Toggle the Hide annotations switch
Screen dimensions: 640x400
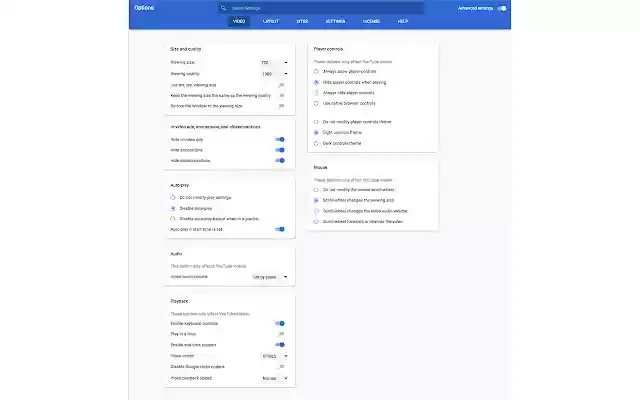tap(280, 150)
